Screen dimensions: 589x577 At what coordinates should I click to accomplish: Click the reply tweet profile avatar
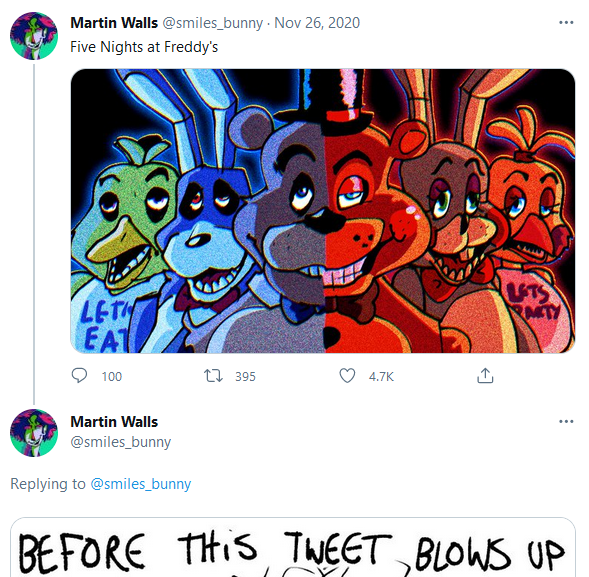[34, 433]
